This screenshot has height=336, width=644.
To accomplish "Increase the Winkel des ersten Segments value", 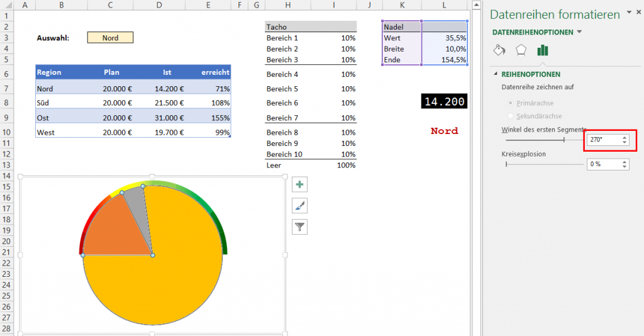I will (x=624, y=137).
